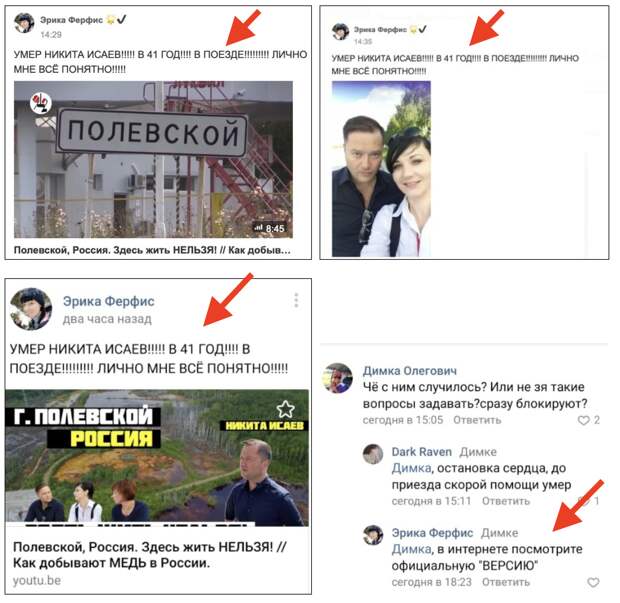Viewport: 620px width, 603px height.
Task: Click Ответить under Dark Raven's reply
Action: [x=506, y=501]
